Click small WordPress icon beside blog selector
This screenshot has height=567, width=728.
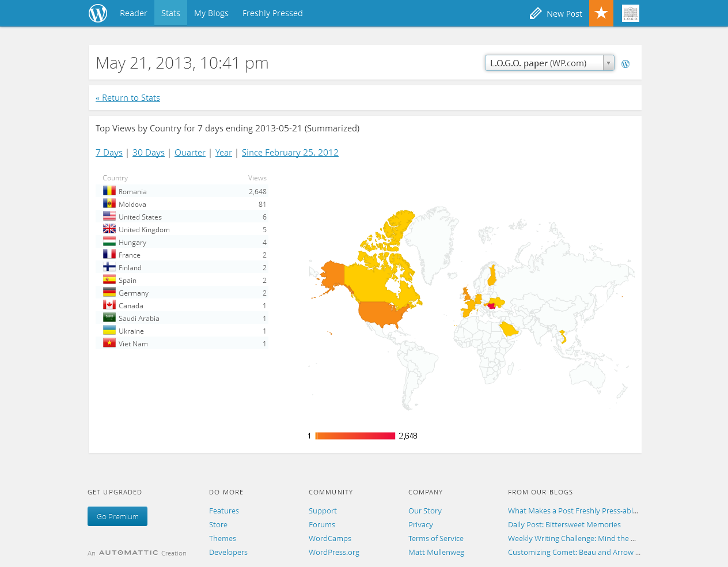click(x=625, y=64)
